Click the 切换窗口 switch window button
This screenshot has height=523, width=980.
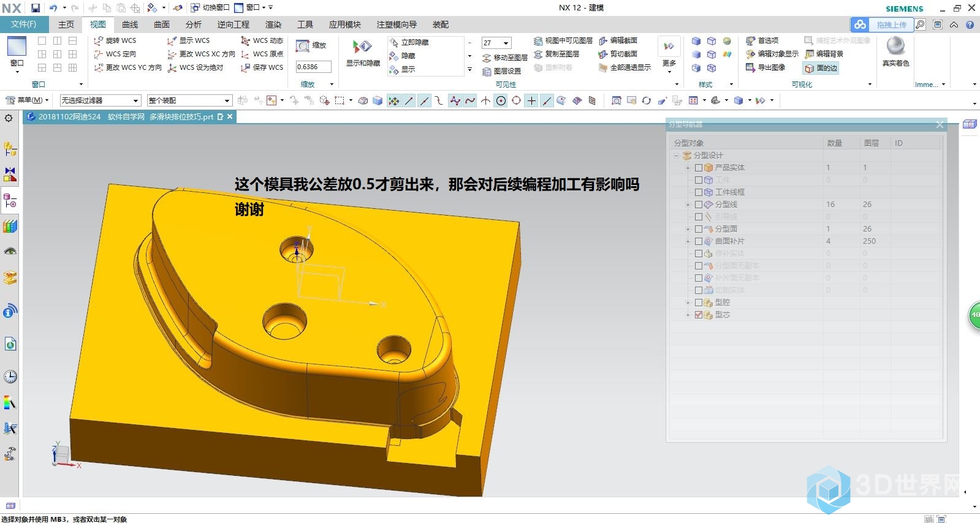210,8
